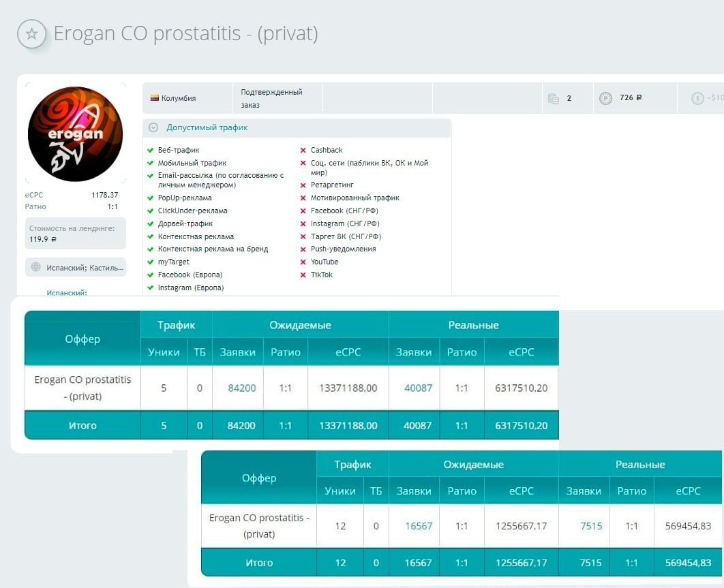Collapse the Допустимый трафик section with its chevron
The width and height of the screenshot is (724, 588).
(153, 128)
